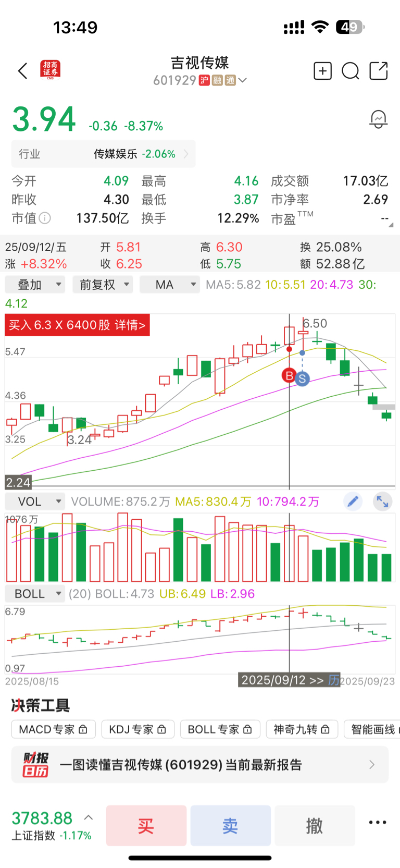Screen dimensions: 400x868
Task: Tap the 3.24 low price label
Action: pyautogui.click(x=80, y=439)
